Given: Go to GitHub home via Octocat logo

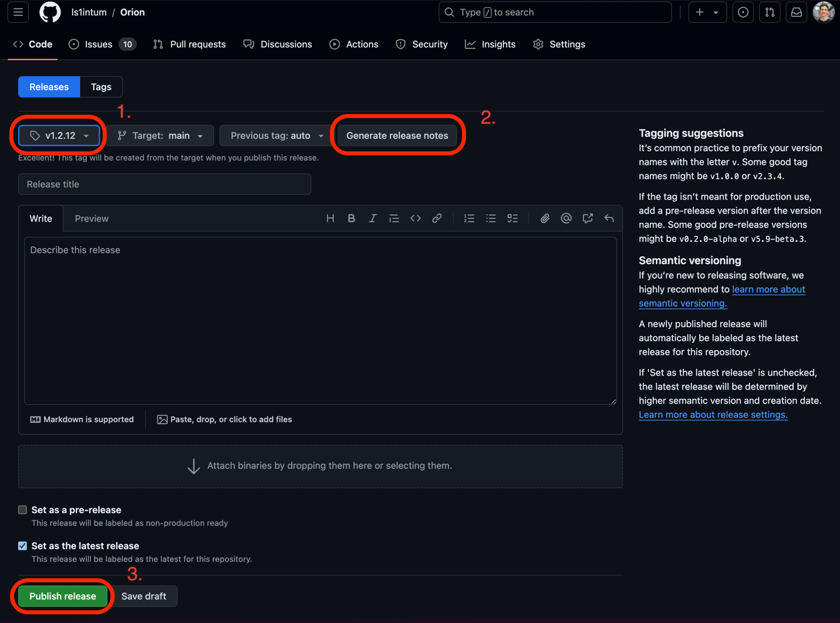Looking at the screenshot, I should 50,12.
